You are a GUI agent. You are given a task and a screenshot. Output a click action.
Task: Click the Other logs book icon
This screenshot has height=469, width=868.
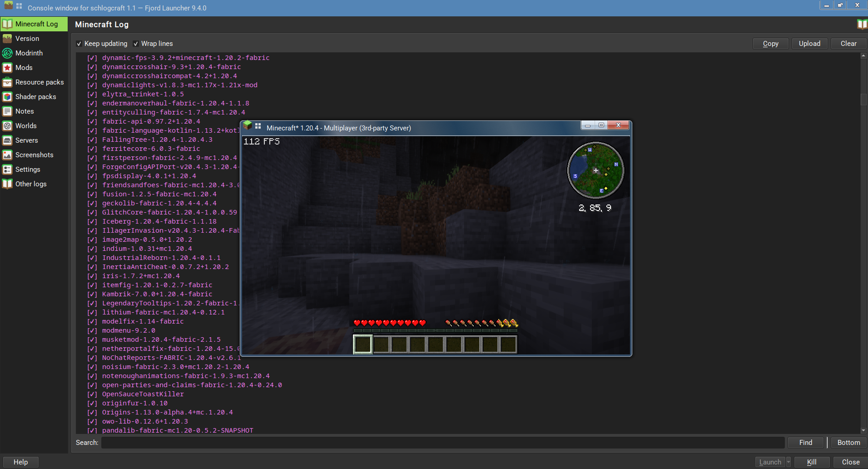click(7, 184)
